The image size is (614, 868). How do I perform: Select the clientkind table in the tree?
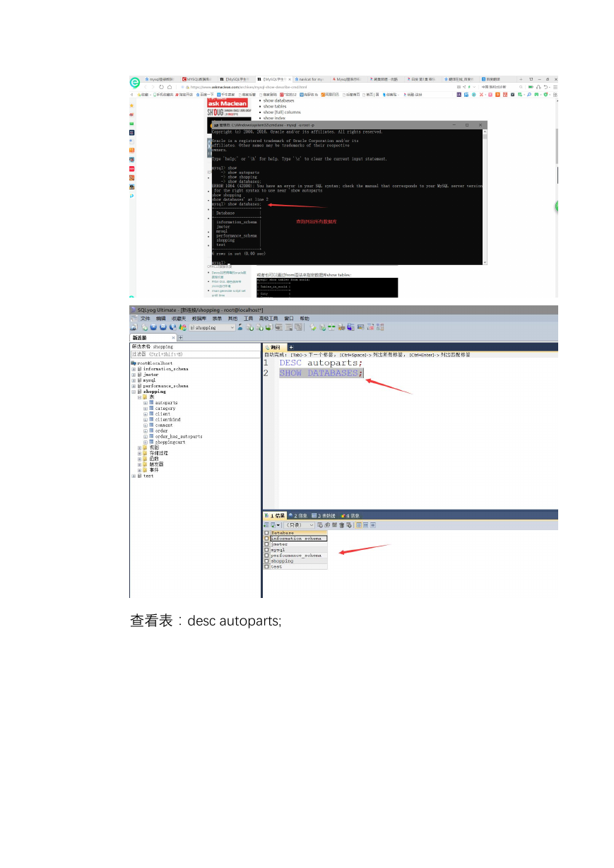click(x=167, y=420)
